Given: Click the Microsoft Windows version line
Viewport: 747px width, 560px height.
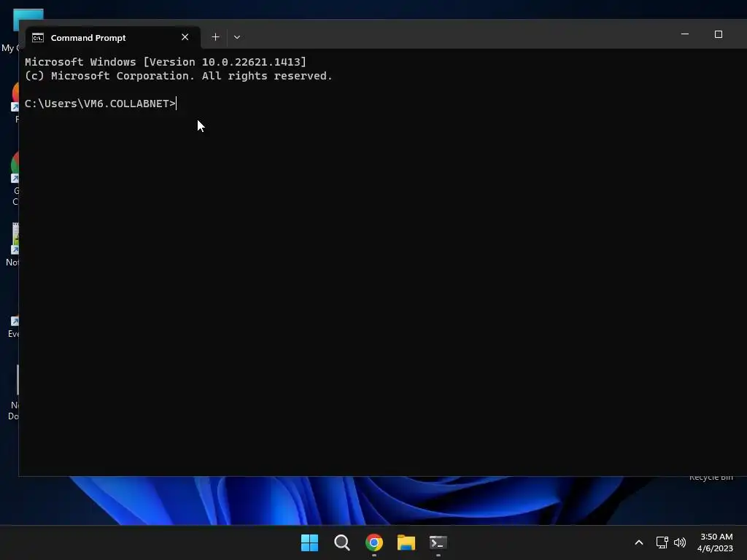Looking at the screenshot, I should tap(166, 62).
